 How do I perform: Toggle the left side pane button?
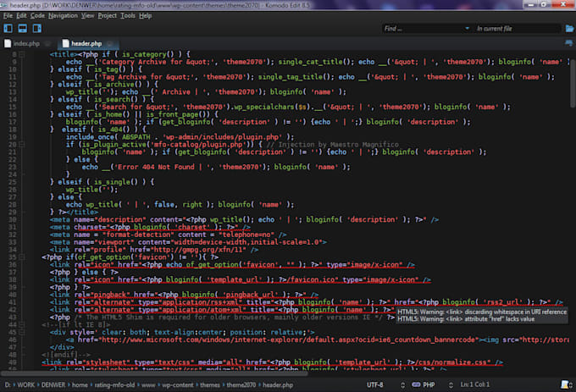pos(9,29)
